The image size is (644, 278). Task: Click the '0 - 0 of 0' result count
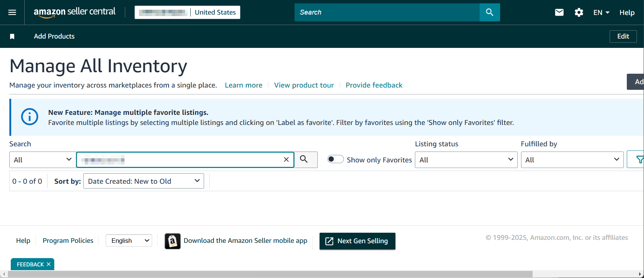pyautogui.click(x=27, y=181)
